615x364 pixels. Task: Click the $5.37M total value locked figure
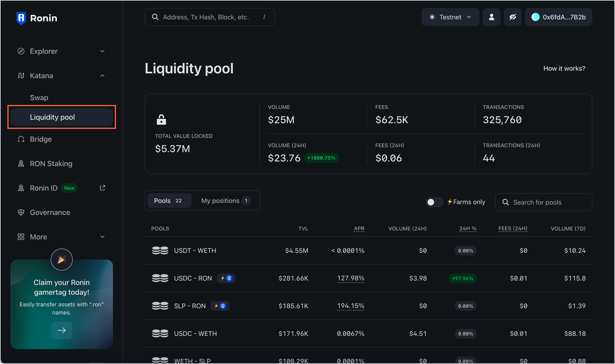172,149
